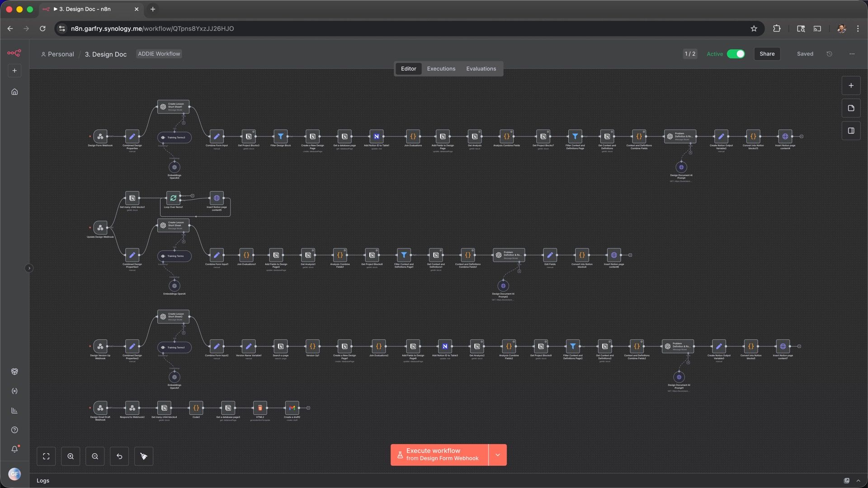The image size is (868, 488).
Task: Click the HTML2 node icon
Action: 260,408
